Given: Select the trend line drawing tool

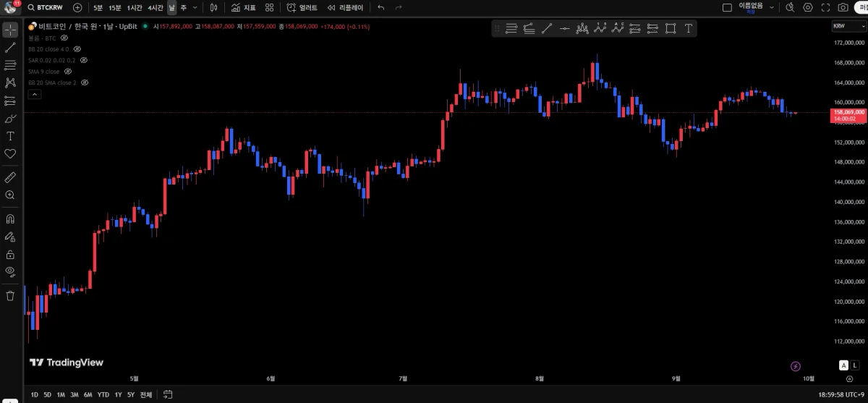Looking at the screenshot, I should coord(10,48).
